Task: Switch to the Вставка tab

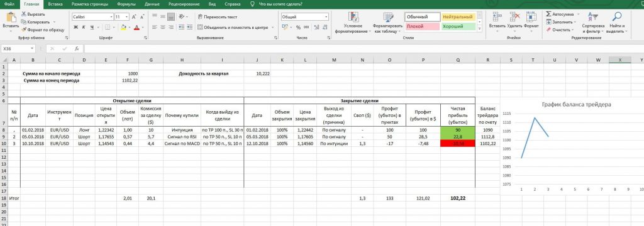Action: coord(55,4)
